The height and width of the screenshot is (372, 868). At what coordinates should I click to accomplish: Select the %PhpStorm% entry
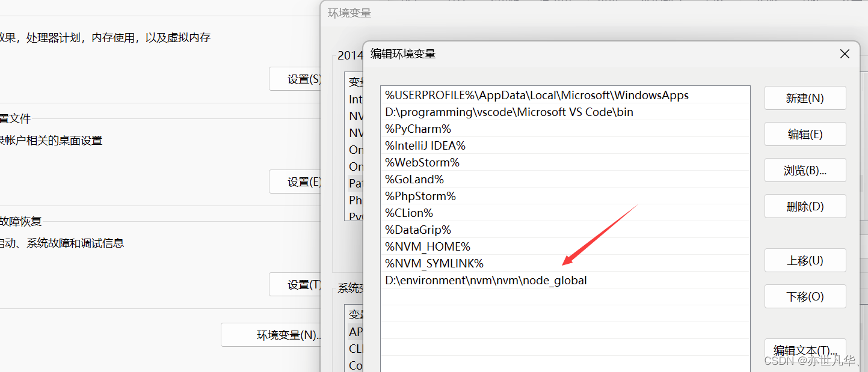(565, 197)
